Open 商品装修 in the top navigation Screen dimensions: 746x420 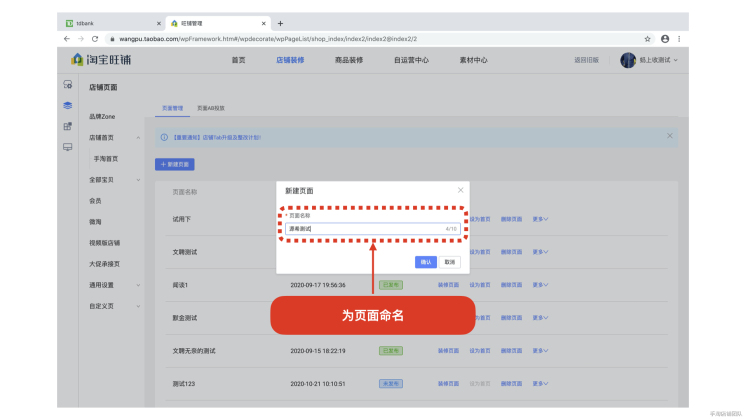pyautogui.click(x=349, y=60)
